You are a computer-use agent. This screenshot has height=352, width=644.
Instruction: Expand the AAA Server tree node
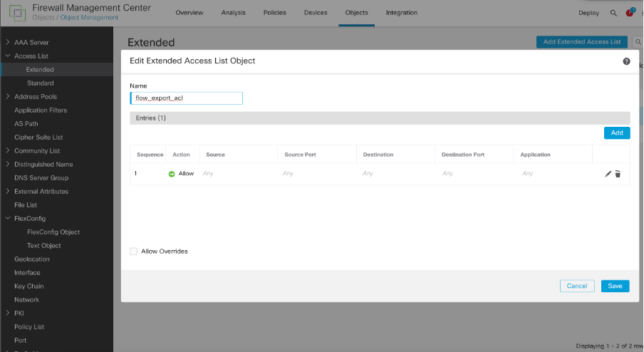tap(7, 42)
